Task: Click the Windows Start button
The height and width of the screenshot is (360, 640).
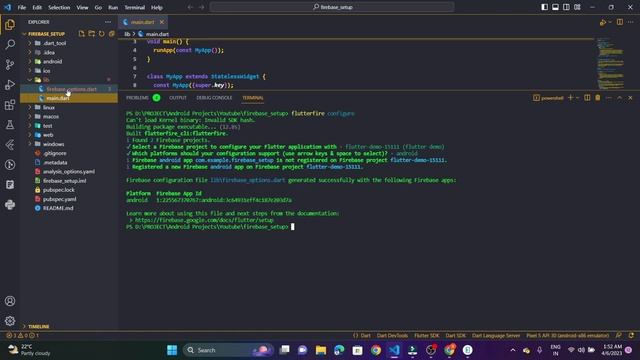Action: [x=172, y=350]
